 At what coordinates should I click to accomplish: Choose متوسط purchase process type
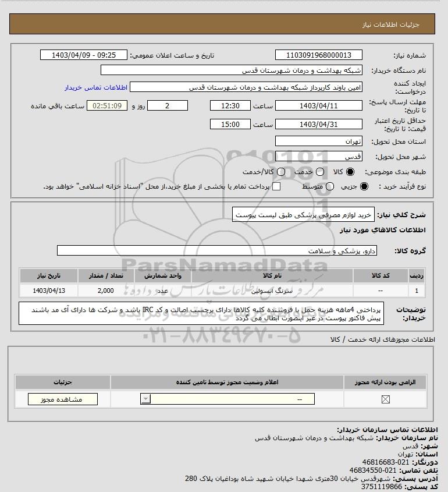pos(329,186)
